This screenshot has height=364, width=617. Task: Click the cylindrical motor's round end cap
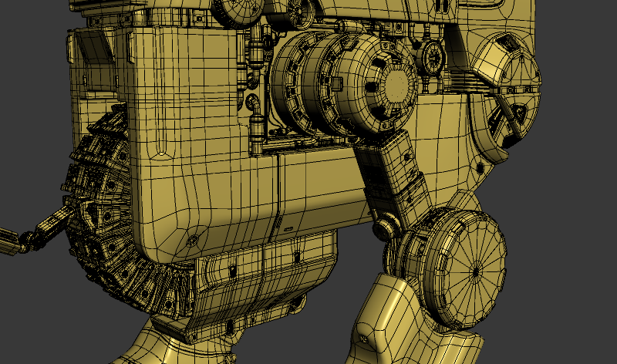coord(396,83)
